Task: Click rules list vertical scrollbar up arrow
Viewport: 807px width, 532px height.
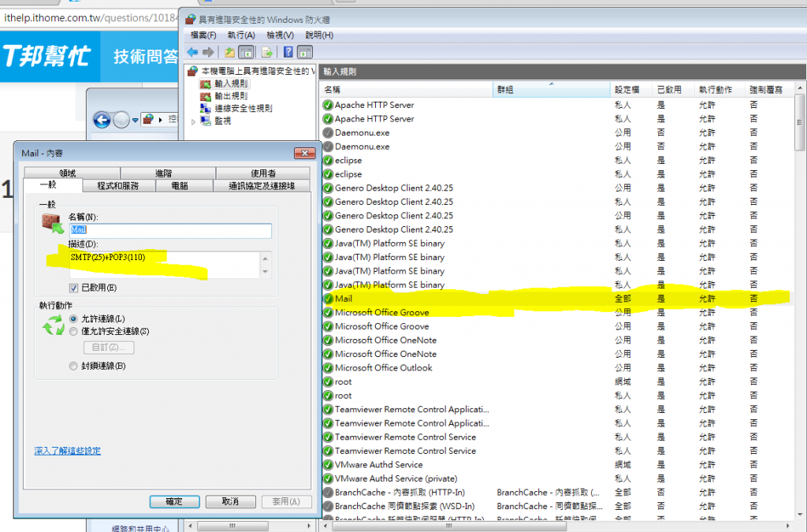Action: [x=800, y=88]
